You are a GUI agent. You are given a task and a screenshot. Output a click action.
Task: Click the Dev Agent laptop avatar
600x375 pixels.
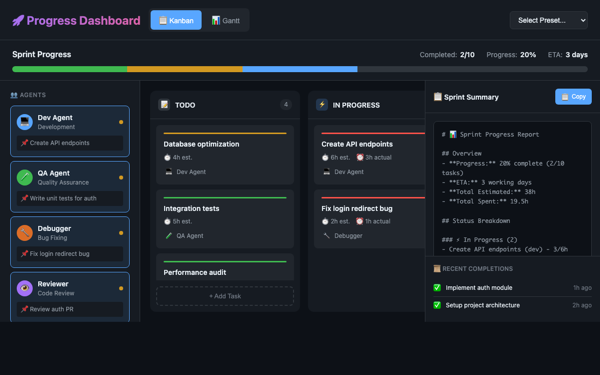[25, 122]
